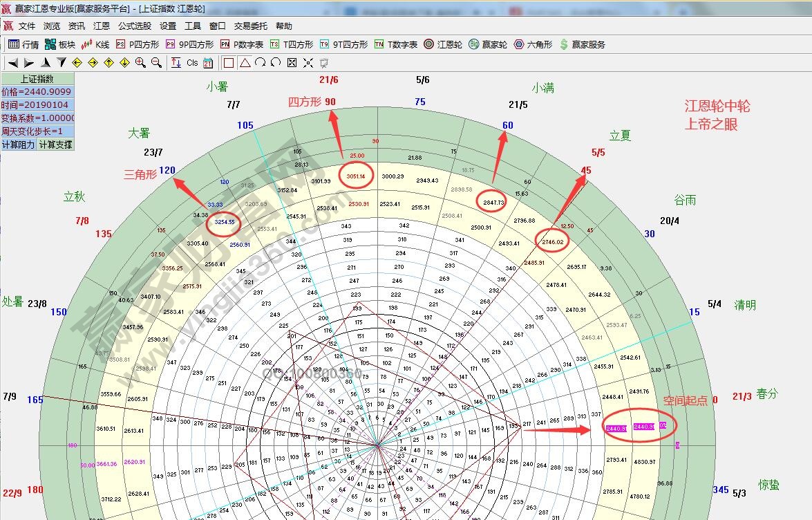Click the clockwise rotate arrow icon
The image size is (812, 520).
260,63
